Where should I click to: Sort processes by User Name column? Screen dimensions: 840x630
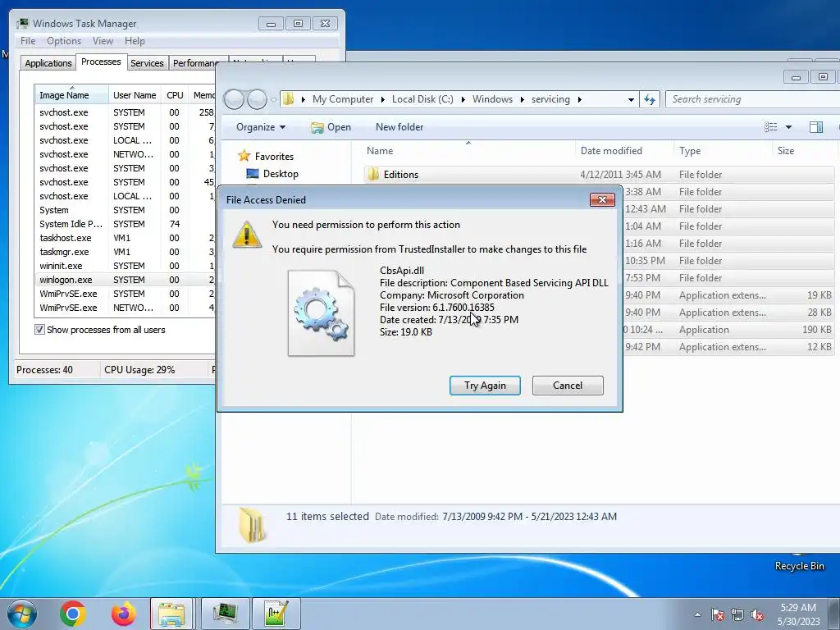coord(135,95)
